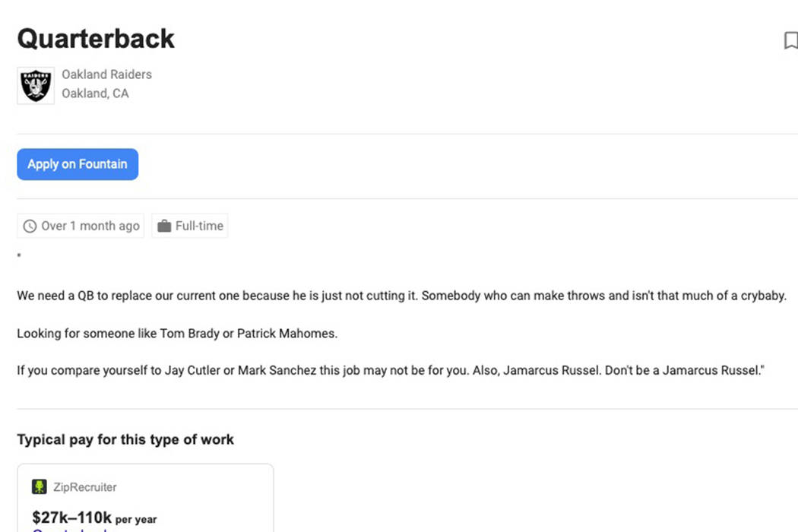Click the per year text beside the salary

pyautogui.click(x=136, y=520)
